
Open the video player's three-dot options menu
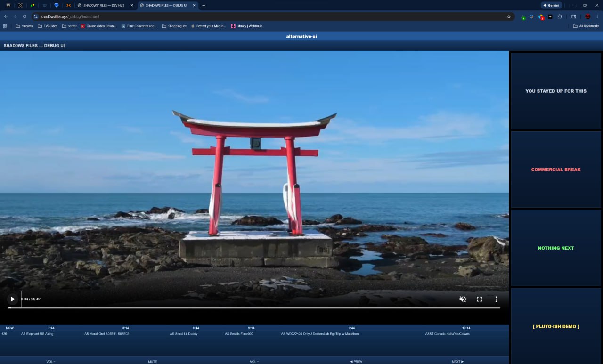pyautogui.click(x=496, y=299)
